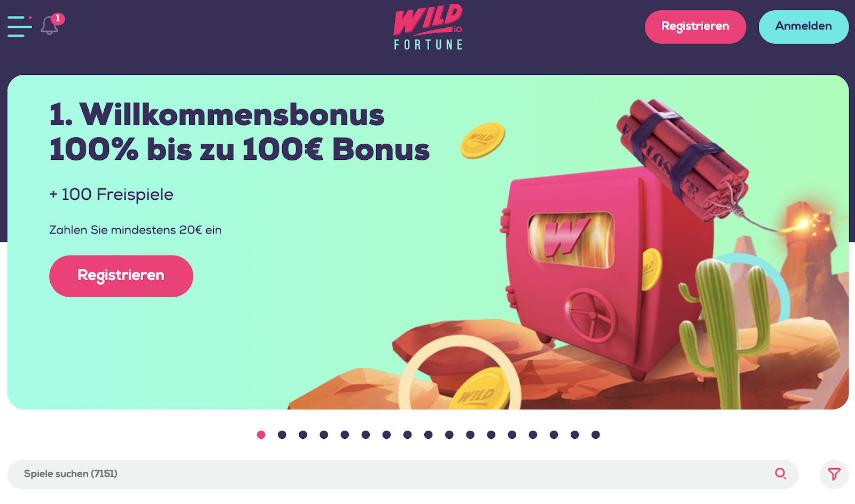
Task: Open the notifications bell icon
Action: point(49,26)
